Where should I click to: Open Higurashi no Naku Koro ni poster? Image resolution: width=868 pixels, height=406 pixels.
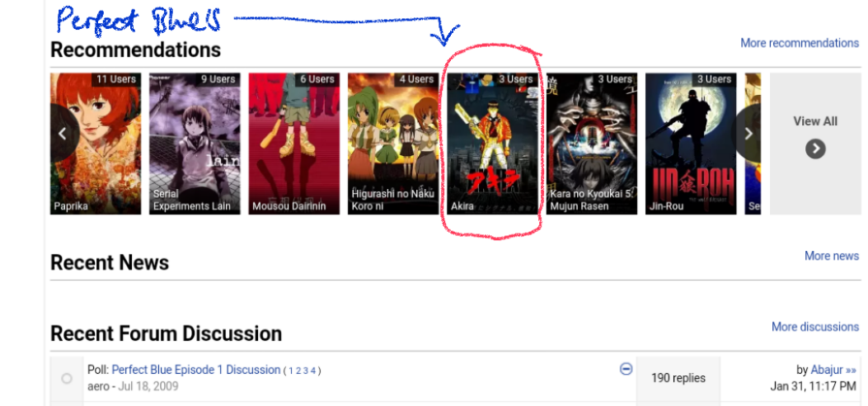393,144
